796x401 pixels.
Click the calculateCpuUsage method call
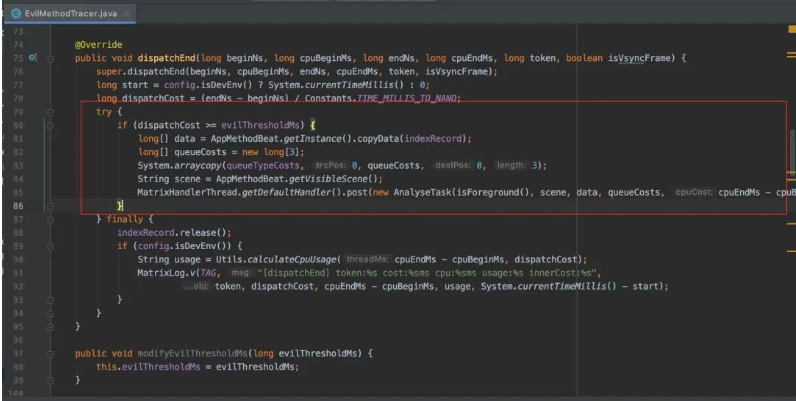point(292,259)
